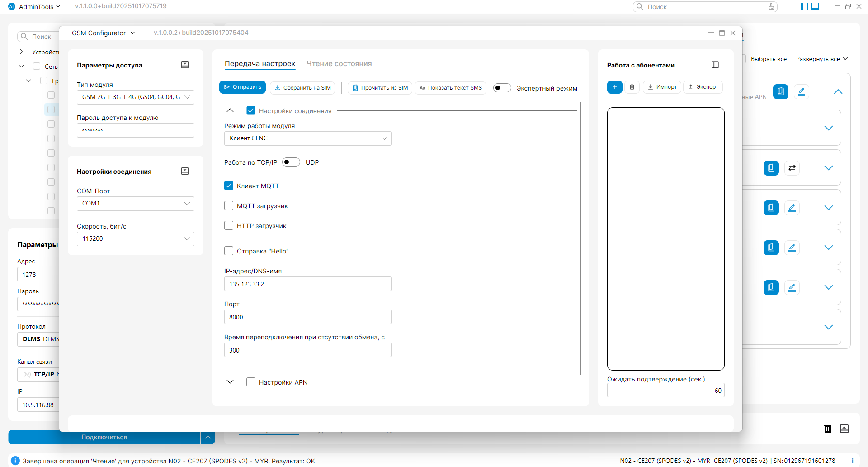868x467 pixels.
Task: Uncheck the Клиент MQTT checkbox
Action: tap(229, 186)
